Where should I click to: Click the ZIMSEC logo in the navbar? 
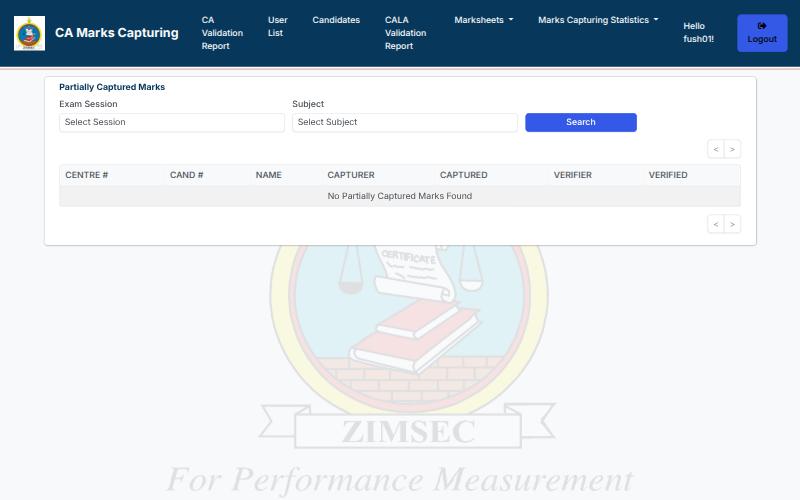point(29,33)
